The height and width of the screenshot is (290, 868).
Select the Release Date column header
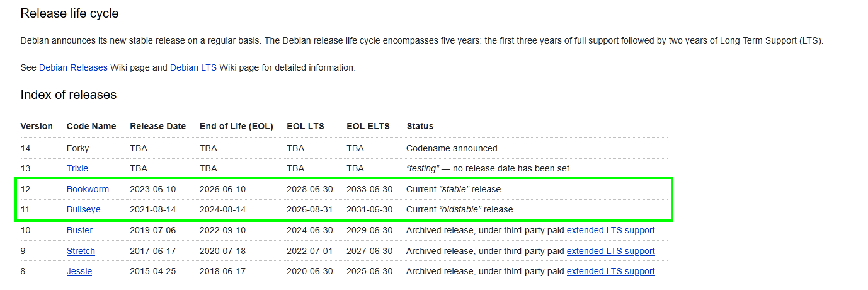[157, 126]
